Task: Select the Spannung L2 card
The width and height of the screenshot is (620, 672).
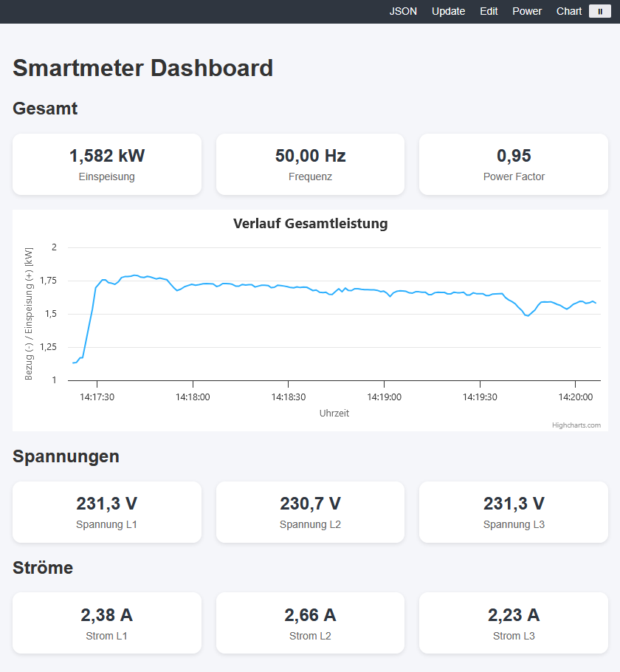Action: click(310, 512)
